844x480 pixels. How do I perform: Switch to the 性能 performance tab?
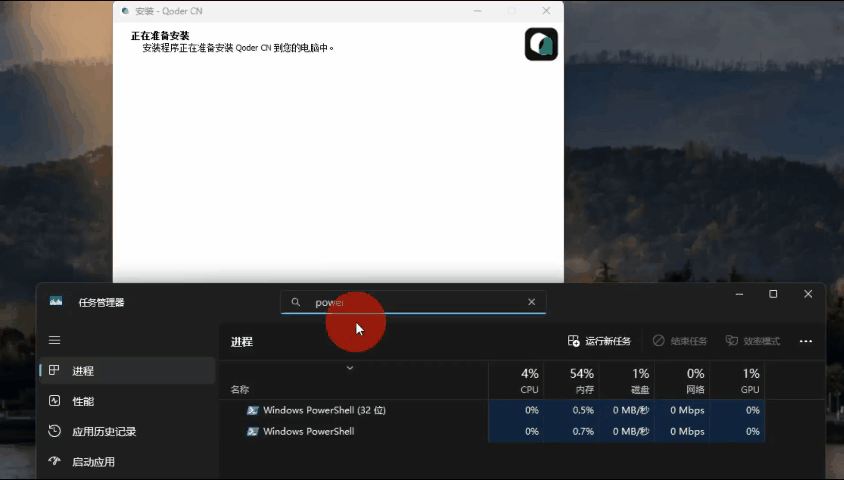click(128, 401)
